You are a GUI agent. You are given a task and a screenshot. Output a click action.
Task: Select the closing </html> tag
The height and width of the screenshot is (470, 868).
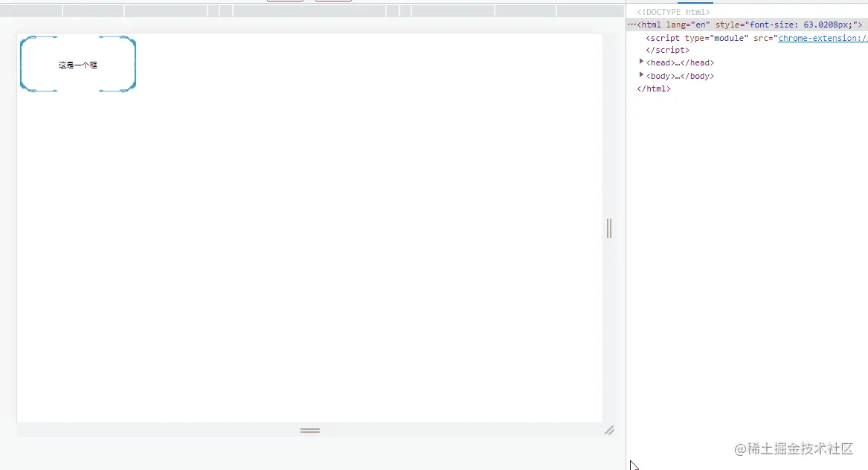(x=654, y=88)
